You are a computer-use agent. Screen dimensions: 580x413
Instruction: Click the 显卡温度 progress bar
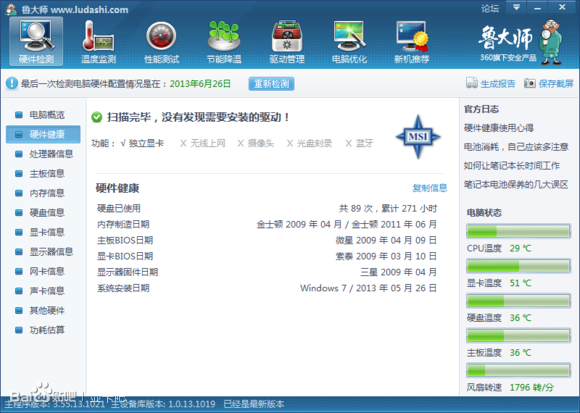pos(518,266)
